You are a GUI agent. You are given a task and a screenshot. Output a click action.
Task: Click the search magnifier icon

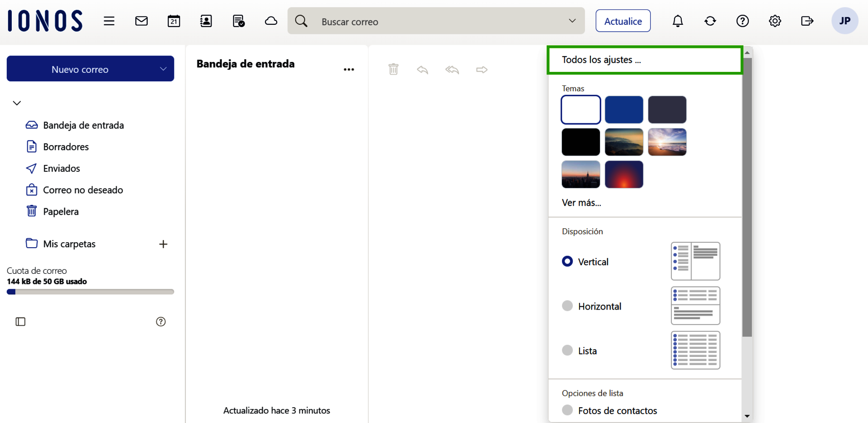coord(301,21)
